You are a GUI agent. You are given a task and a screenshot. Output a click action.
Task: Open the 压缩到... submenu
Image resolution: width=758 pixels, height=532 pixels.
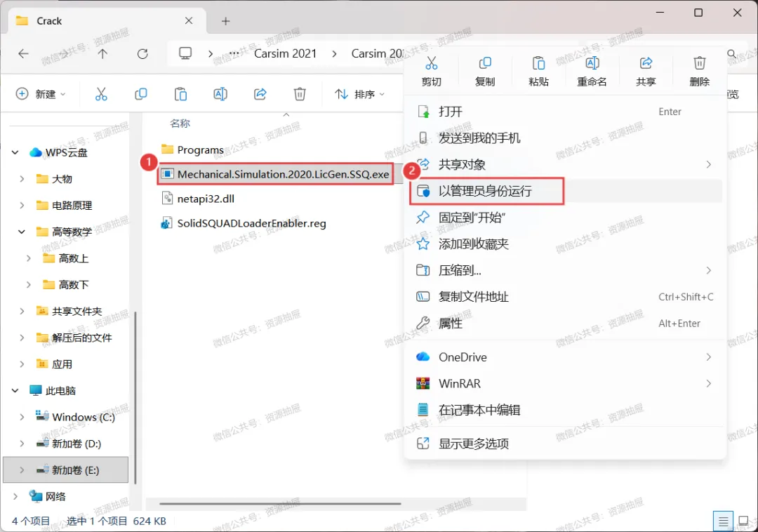(x=565, y=270)
